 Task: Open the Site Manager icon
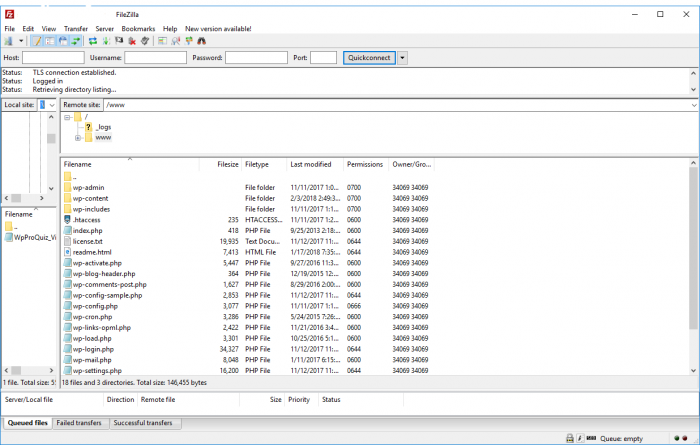pyautogui.click(x=9, y=41)
